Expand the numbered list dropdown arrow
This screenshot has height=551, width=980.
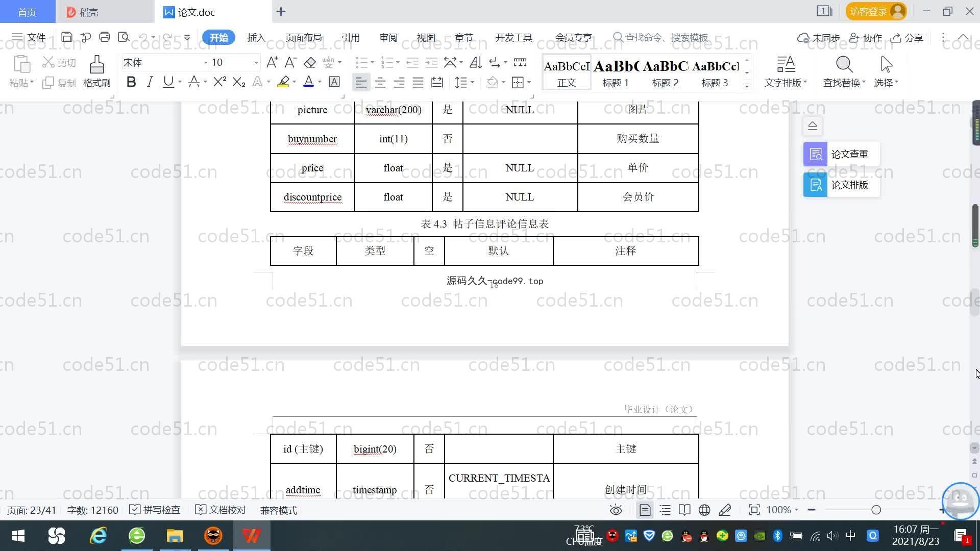(x=398, y=63)
